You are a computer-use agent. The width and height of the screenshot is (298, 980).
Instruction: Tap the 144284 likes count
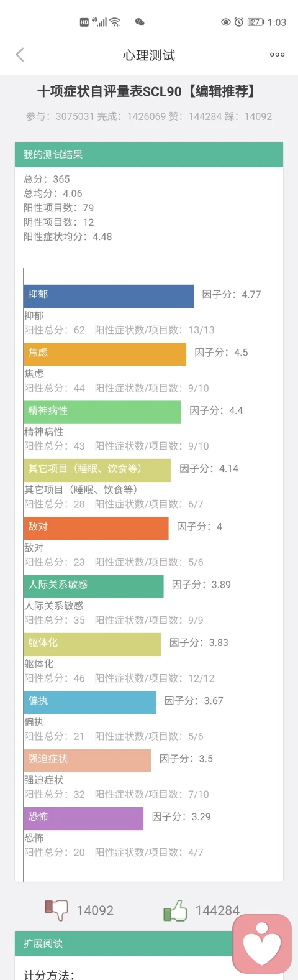[217, 910]
